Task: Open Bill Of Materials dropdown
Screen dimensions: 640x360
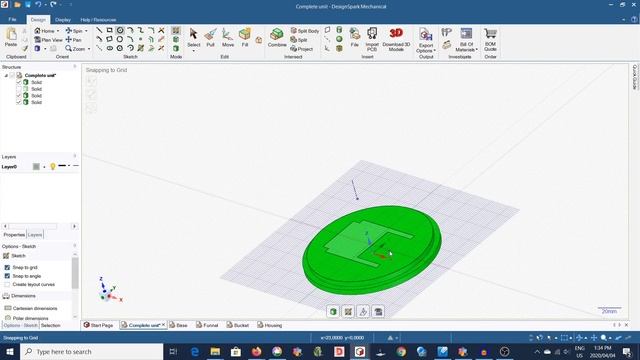Action: coord(466,47)
